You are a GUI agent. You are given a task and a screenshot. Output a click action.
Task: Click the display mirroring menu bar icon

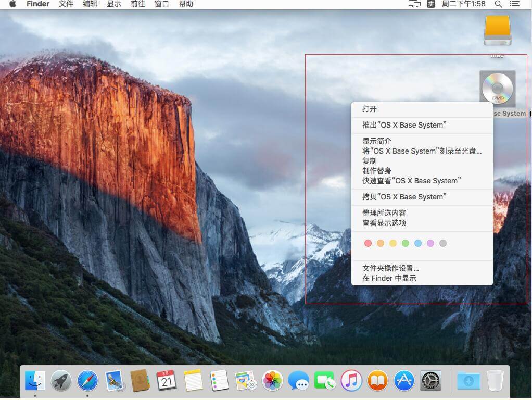(x=414, y=4)
